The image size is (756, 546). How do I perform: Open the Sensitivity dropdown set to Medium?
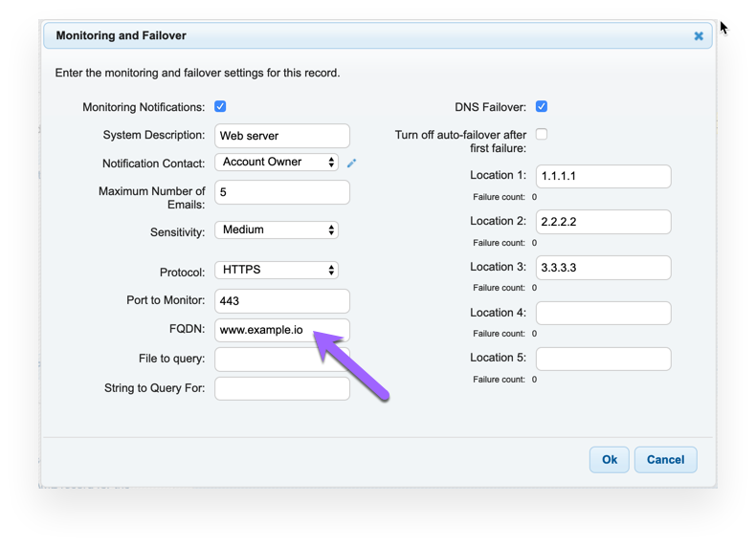click(277, 229)
